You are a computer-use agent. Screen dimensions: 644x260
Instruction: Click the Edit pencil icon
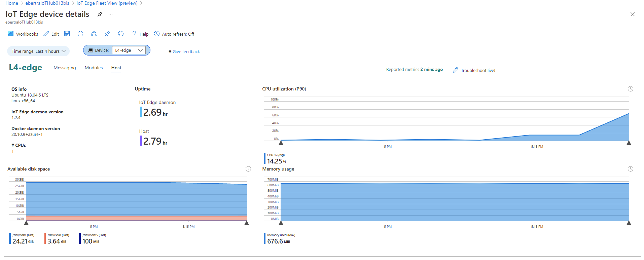tap(46, 34)
